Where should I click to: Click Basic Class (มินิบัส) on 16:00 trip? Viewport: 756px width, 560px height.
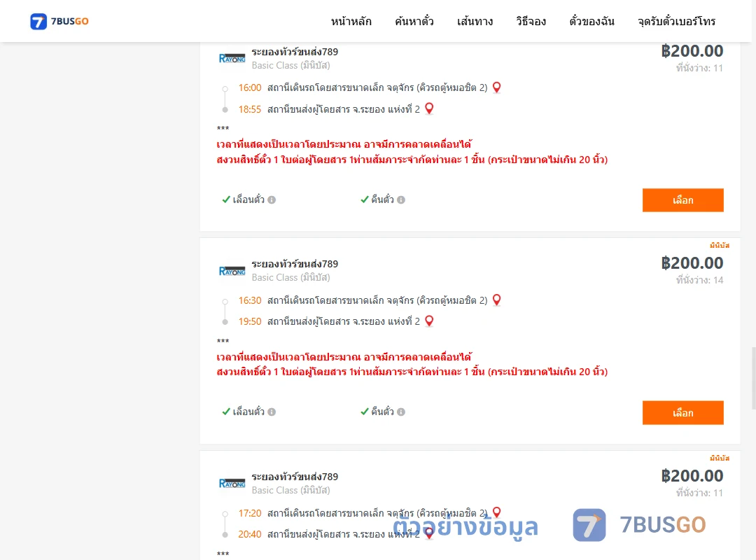pyautogui.click(x=290, y=65)
